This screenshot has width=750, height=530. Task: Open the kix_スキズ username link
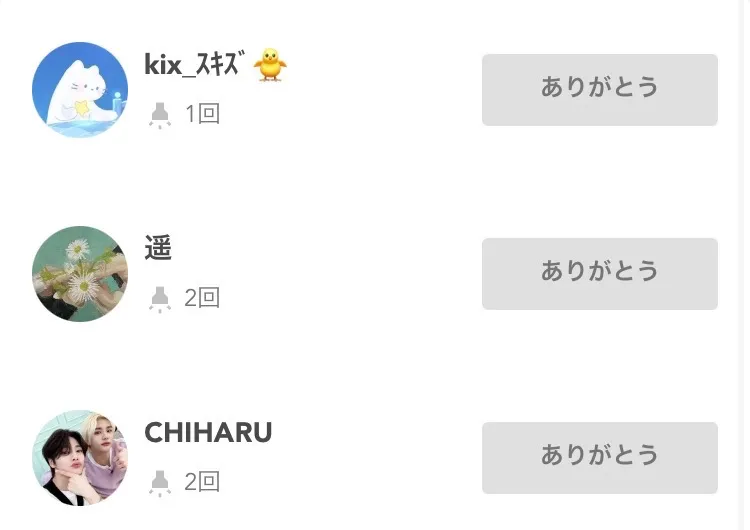tap(196, 66)
